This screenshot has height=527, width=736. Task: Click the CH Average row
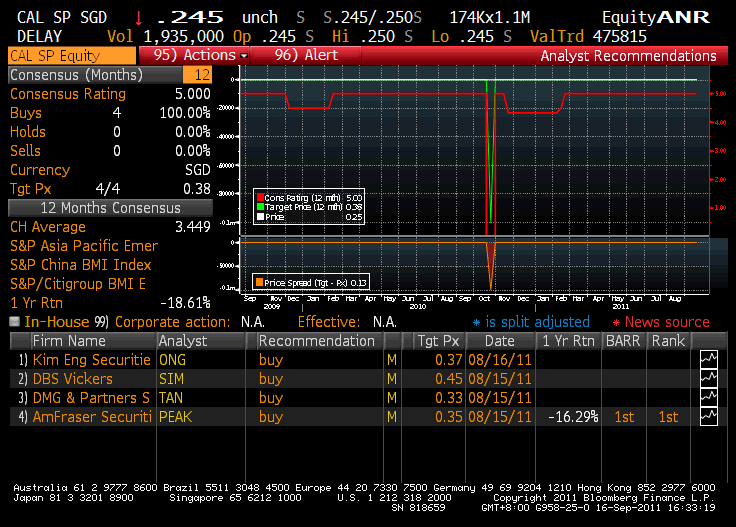point(110,227)
